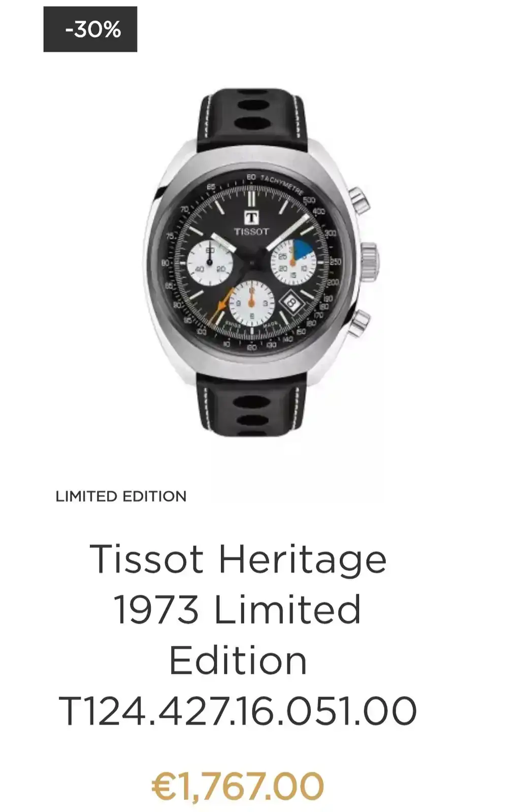Click the upper black perforated strap

(x=252, y=119)
